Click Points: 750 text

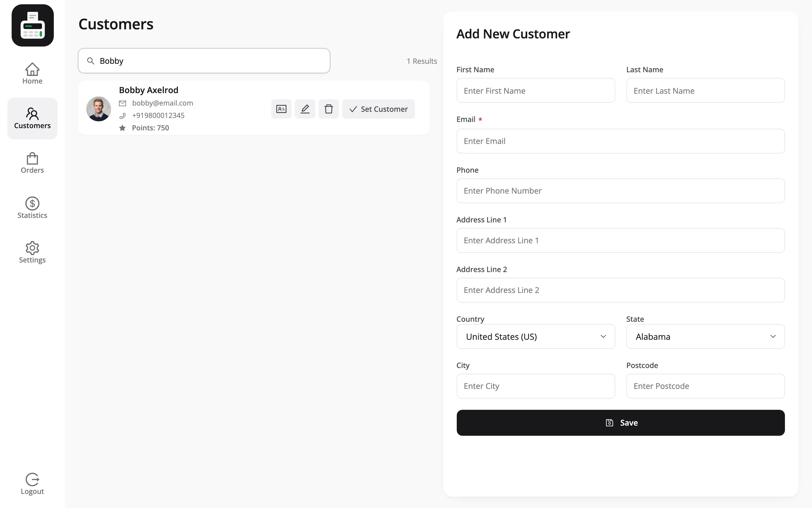(150, 128)
